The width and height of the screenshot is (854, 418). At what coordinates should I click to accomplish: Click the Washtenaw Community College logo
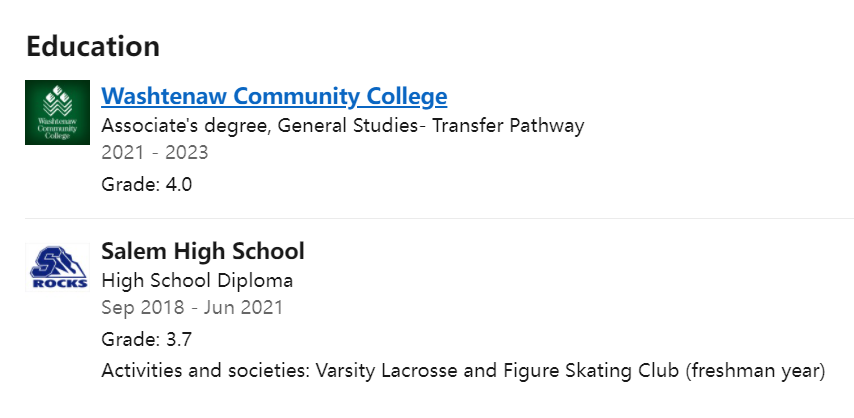(x=57, y=112)
